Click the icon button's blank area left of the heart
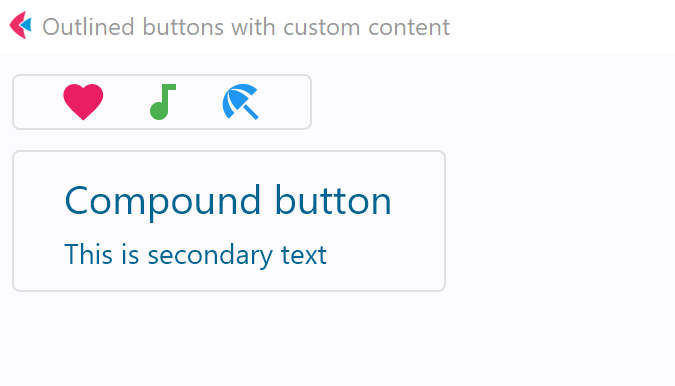Screen dimensions: 675x386 (38, 102)
